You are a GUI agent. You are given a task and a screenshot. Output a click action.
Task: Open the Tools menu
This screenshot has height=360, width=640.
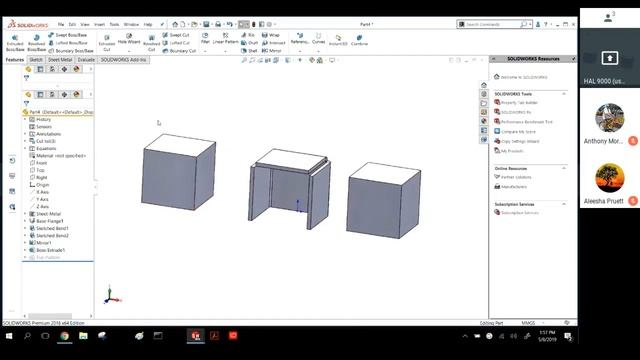pos(114,24)
